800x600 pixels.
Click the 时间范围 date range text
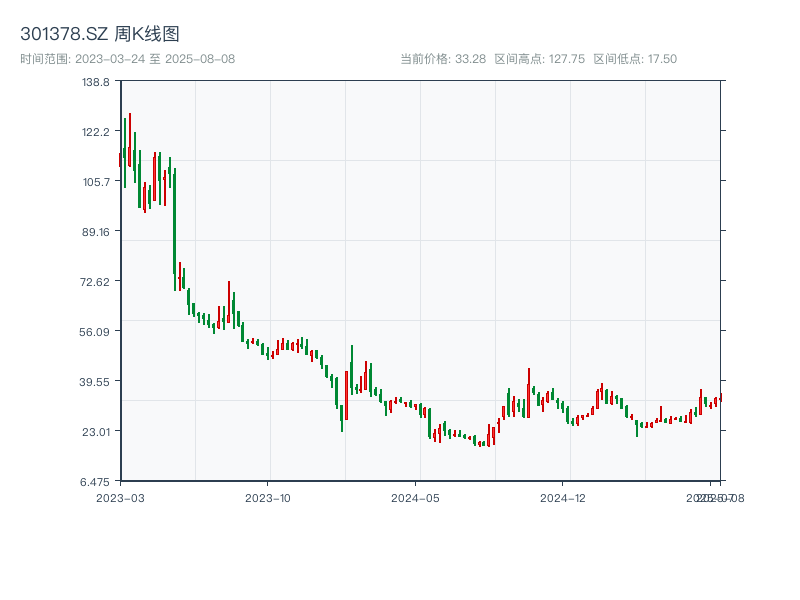127,59
